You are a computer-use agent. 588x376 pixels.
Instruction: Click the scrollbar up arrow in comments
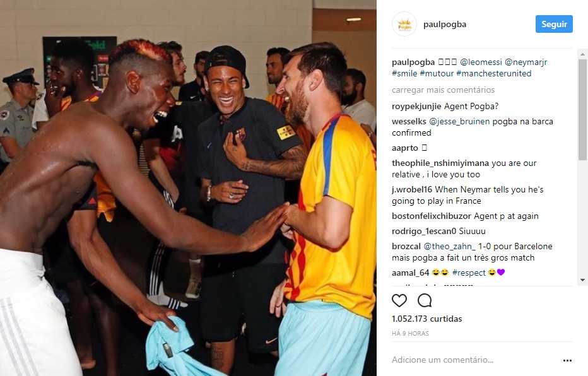tap(582, 54)
